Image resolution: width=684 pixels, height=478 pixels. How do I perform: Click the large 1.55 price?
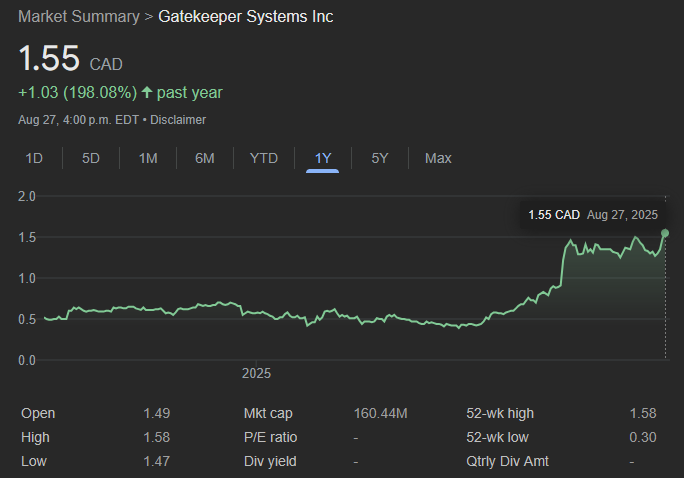pos(49,58)
